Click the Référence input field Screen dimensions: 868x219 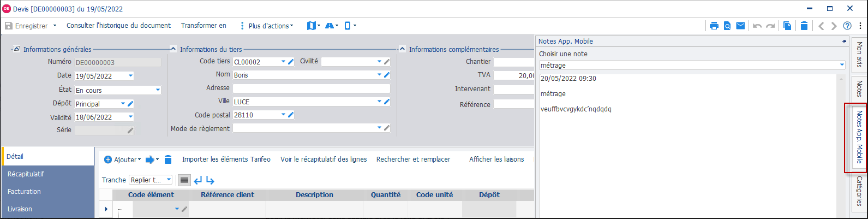point(514,104)
